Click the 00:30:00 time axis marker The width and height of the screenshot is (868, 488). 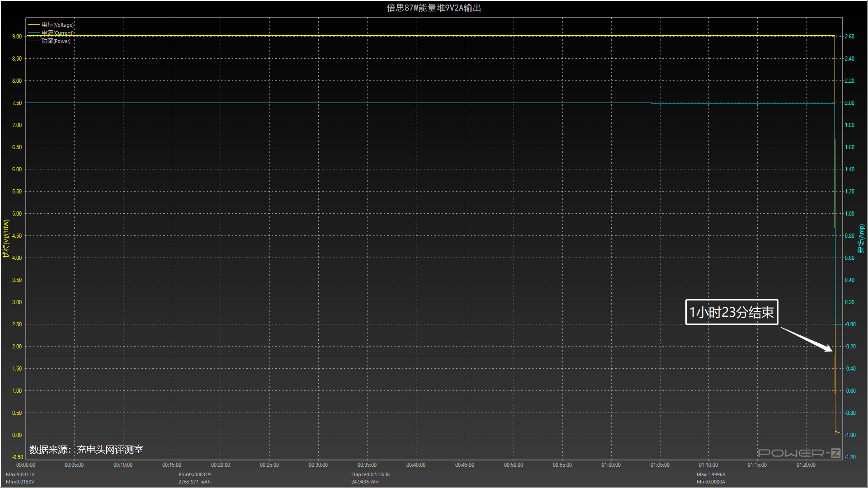coord(318,465)
